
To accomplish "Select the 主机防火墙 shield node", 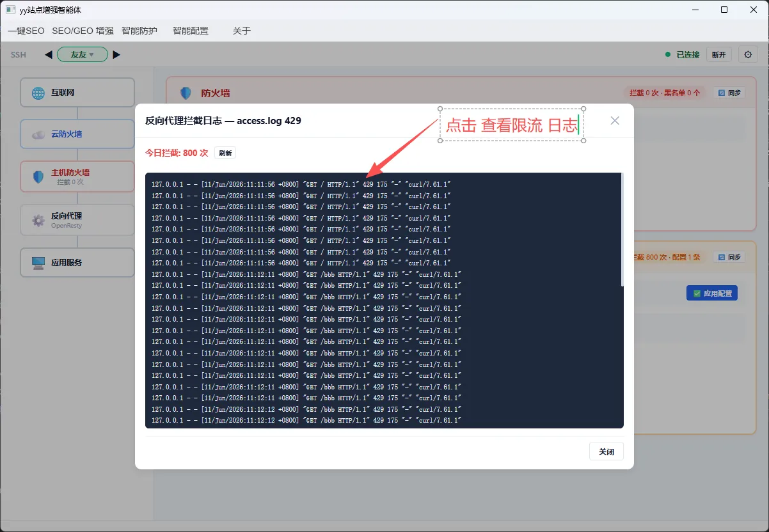I will tap(77, 176).
